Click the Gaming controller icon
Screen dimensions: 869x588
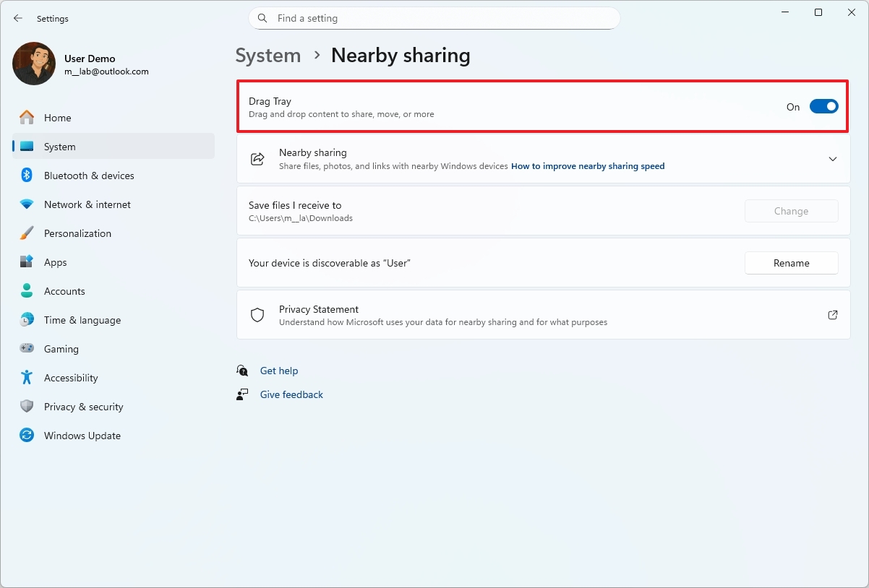[x=27, y=348]
